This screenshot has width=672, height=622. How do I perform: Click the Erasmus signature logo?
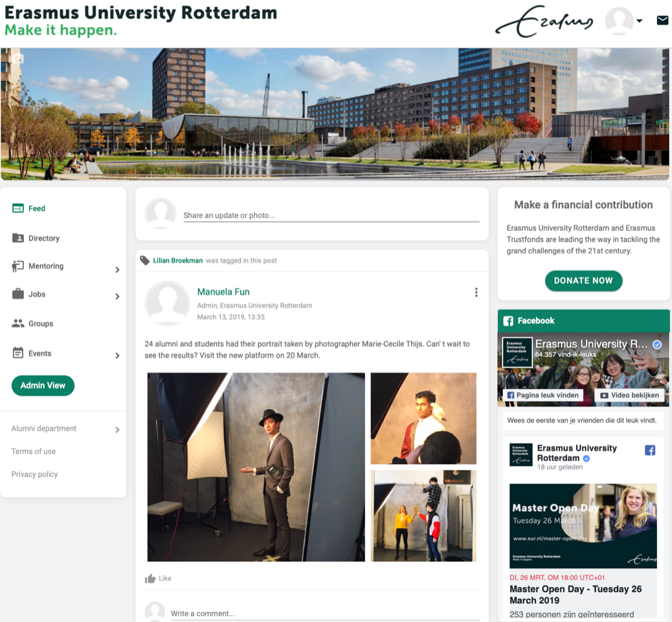[x=544, y=21]
